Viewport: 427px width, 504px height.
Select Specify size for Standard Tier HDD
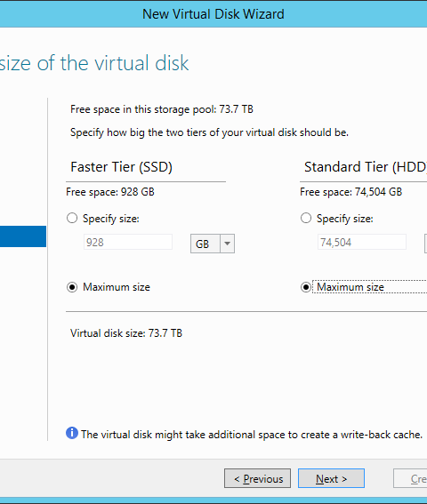click(x=306, y=219)
